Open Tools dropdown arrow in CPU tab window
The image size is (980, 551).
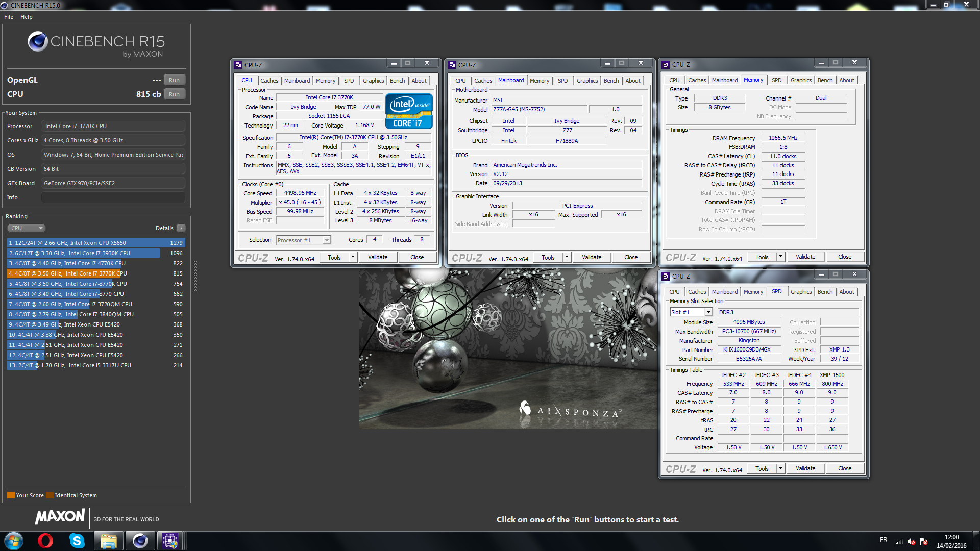pos(353,257)
